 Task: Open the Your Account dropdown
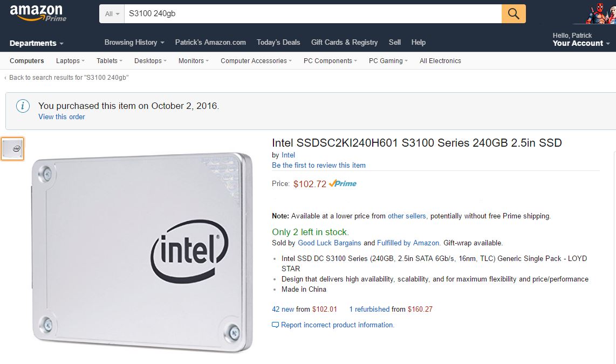point(581,43)
